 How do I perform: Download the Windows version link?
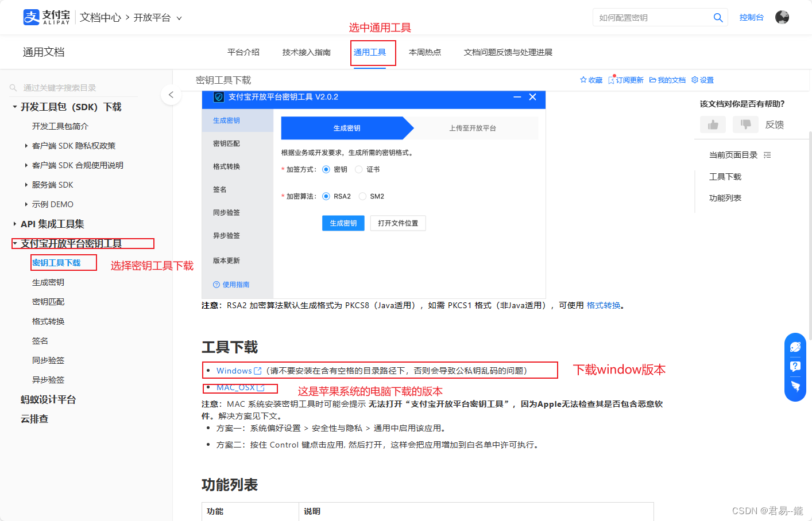point(234,371)
